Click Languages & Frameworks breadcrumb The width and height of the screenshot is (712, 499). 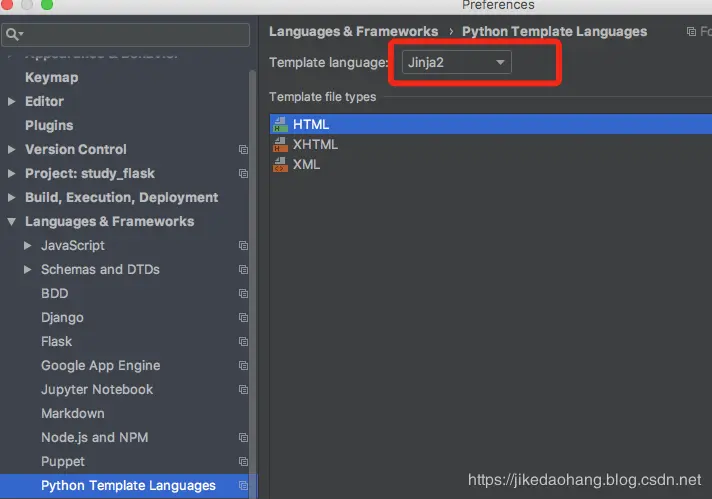[353, 31]
